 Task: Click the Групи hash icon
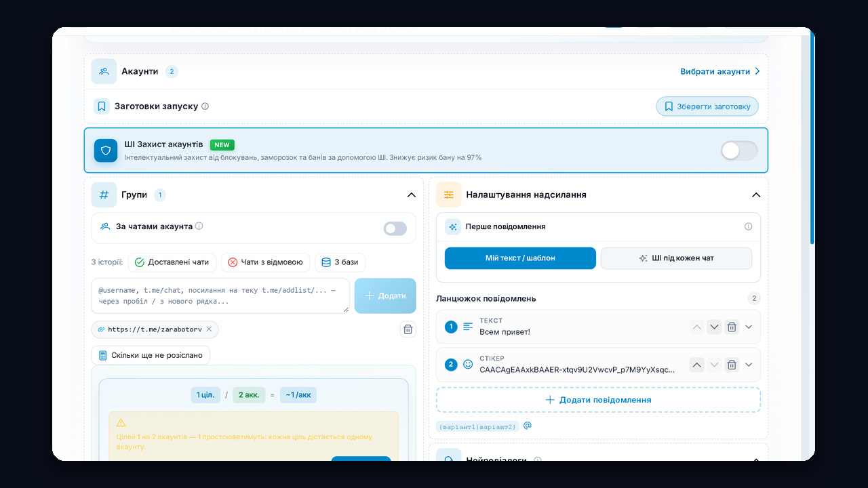coord(104,195)
